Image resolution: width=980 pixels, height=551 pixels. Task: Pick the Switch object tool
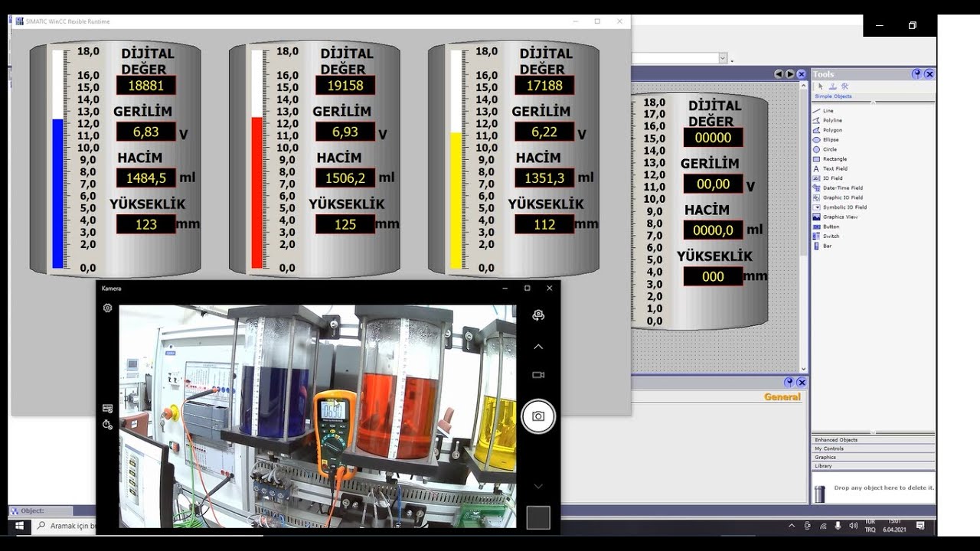click(826, 236)
